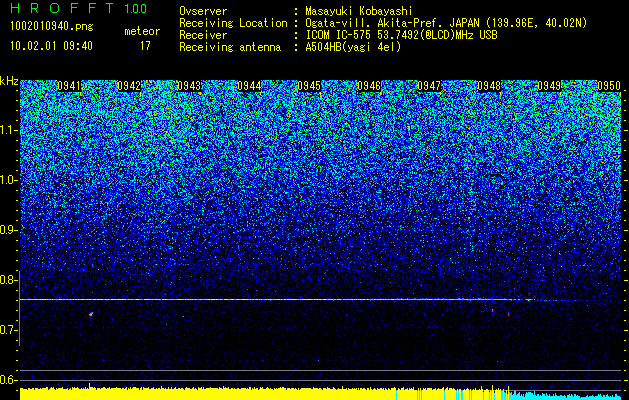Screen dimensions: 629x400
Task: Click the meteor count 17
Action: (x=145, y=46)
